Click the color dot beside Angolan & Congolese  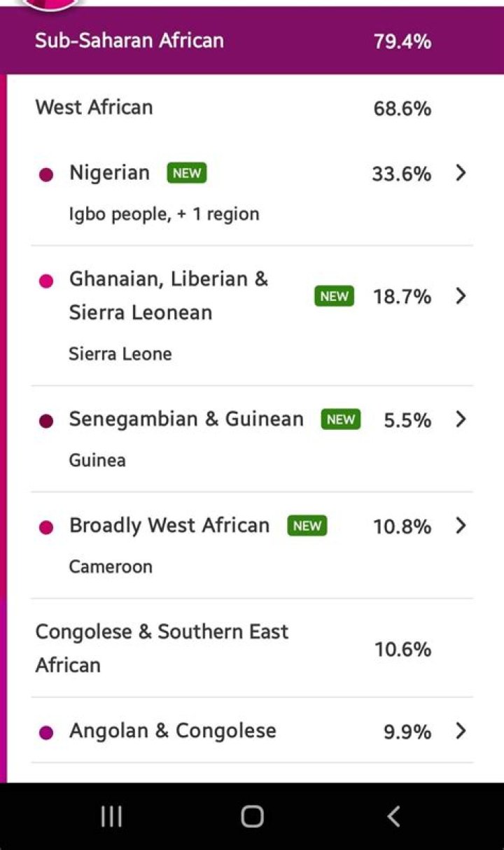pyautogui.click(x=46, y=732)
